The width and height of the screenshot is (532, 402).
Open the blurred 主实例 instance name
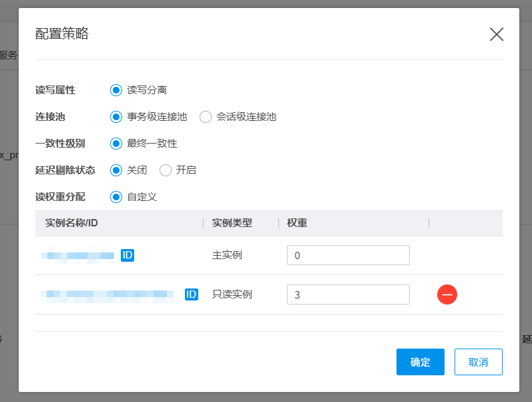(78, 254)
